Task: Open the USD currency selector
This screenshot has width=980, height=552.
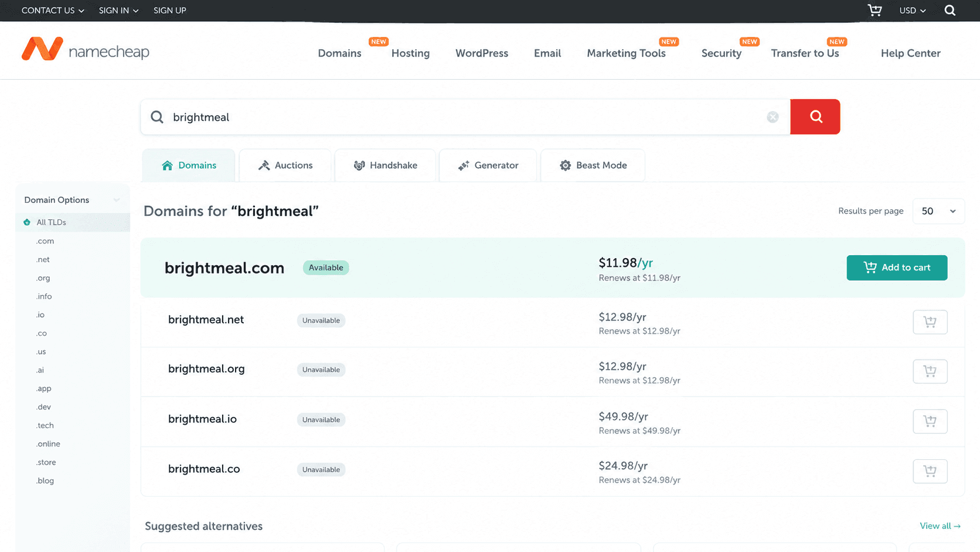Action: pos(913,11)
